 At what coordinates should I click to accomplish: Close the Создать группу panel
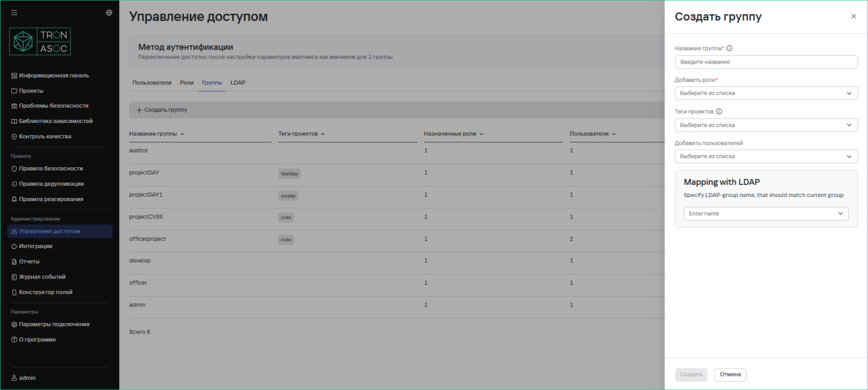tap(854, 16)
